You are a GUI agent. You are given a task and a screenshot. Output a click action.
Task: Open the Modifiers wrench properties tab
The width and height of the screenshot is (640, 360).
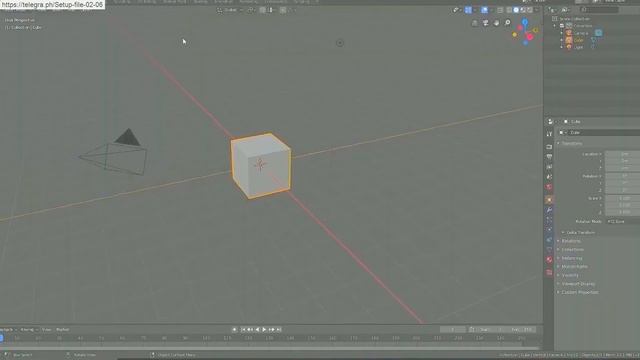point(549,210)
